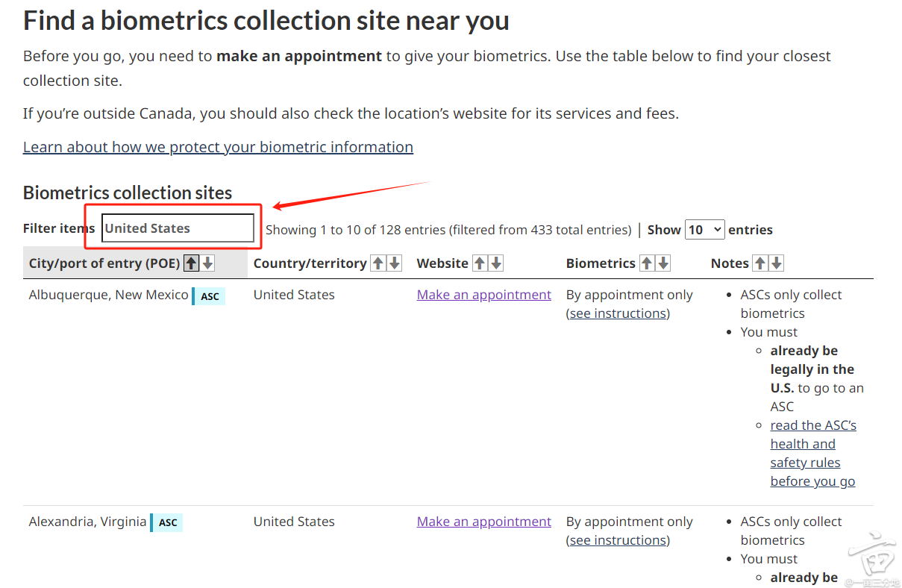Click Country/territory ascending sort arrow
Image resolution: width=902 pixels, height=588 pixels.
tap(378, 263)
